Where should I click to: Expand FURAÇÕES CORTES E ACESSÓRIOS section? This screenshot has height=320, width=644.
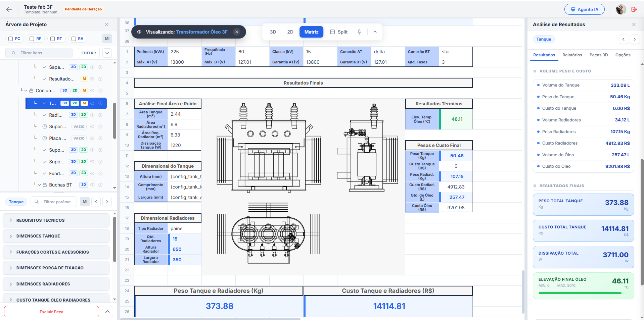[56, 252]
